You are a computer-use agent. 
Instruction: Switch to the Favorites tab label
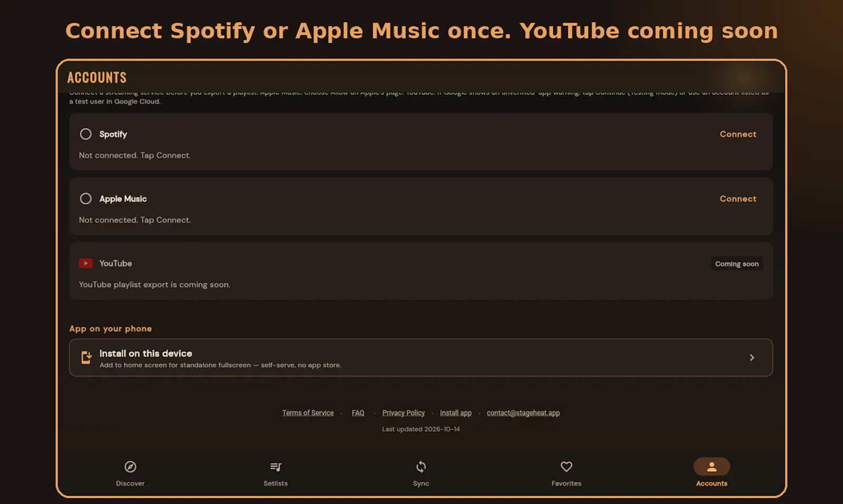click(x=566, y=483)
